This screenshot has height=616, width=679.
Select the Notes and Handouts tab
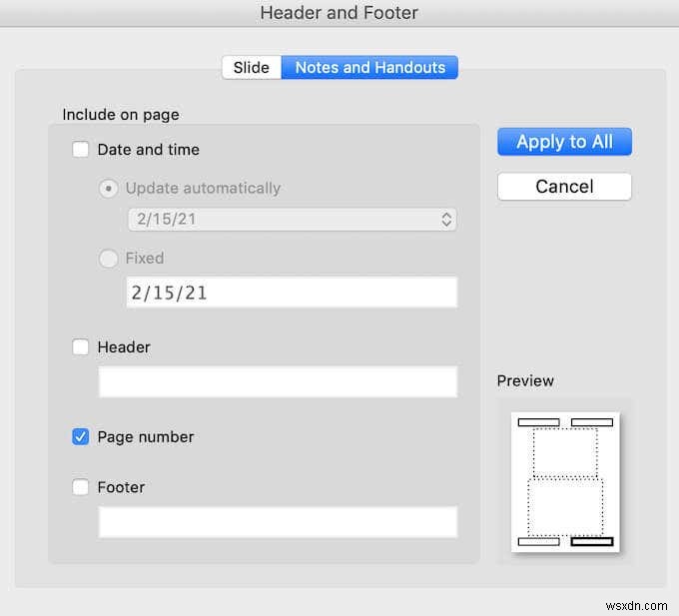[x=369, y=68]
